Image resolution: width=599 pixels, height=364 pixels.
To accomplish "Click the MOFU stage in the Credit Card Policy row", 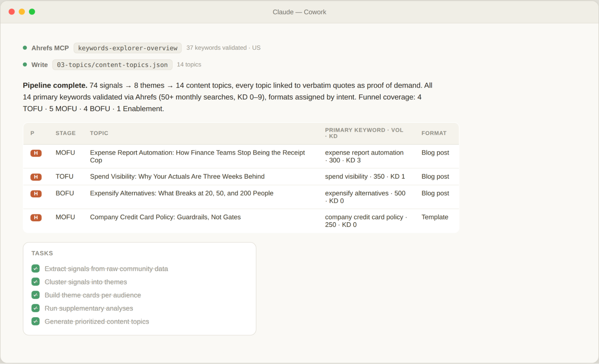I will 65,217.
